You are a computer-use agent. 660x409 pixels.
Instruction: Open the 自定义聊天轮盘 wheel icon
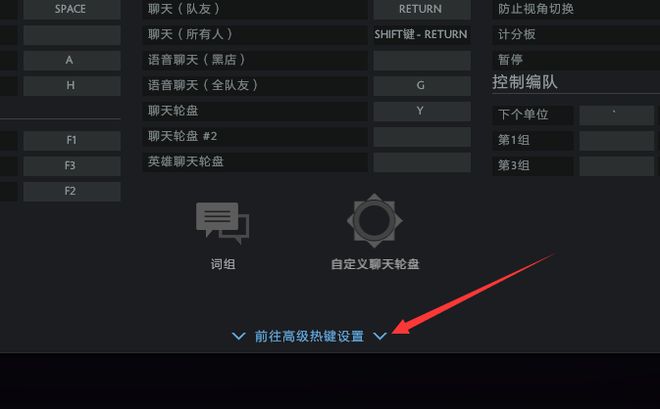pos(375,220)
